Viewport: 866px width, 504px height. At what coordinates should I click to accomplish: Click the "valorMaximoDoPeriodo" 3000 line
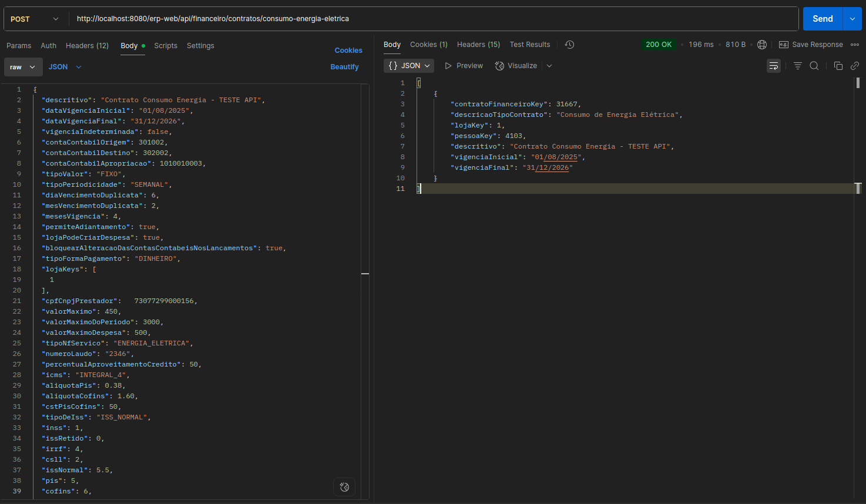click(103, 322)
